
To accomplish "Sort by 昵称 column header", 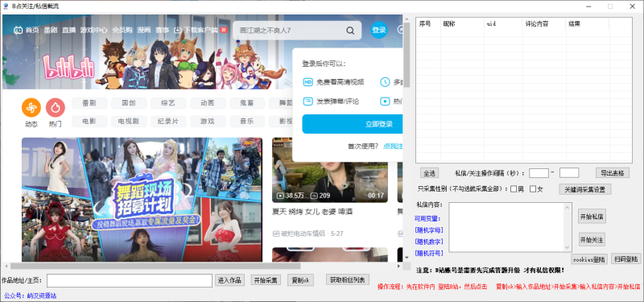I will [462, 24].
